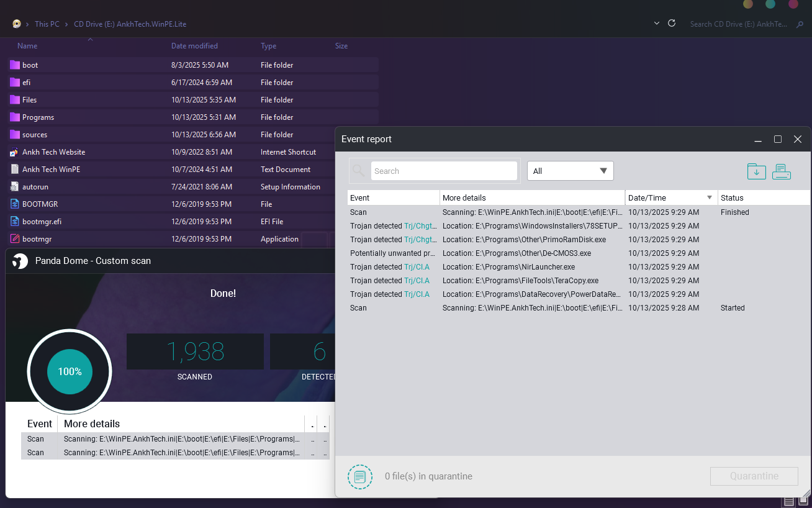The height and width of the screenshot is (508, 812).
Task: Sort files by Date modified column
Action: (194, 46)
